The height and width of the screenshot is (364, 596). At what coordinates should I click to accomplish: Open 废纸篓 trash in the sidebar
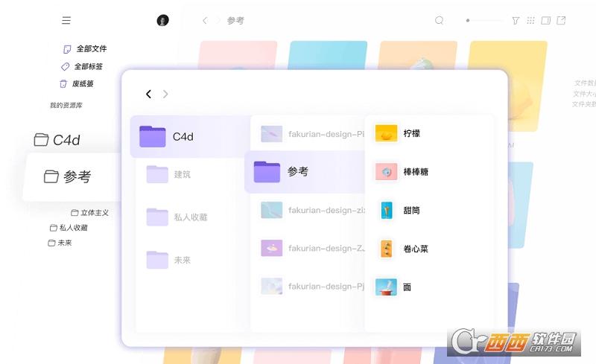[77, 83]
